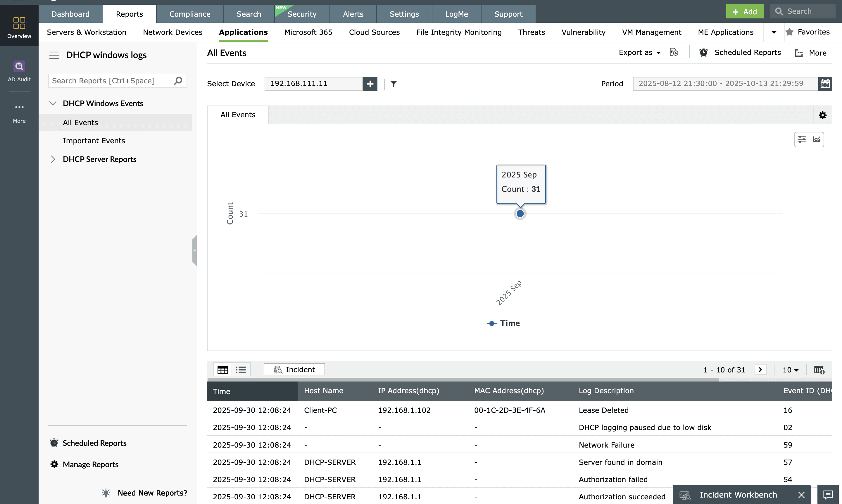Open Manage Reports link
The height and width of the screenshot is (504, 842).
(x=90, y=464)
